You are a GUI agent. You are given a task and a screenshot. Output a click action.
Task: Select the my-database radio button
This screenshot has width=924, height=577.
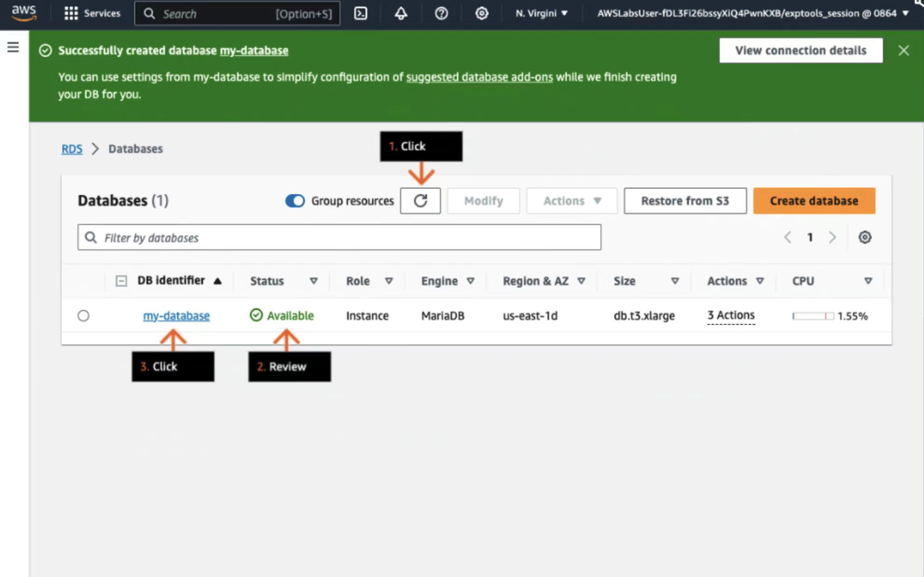point(83,316)
